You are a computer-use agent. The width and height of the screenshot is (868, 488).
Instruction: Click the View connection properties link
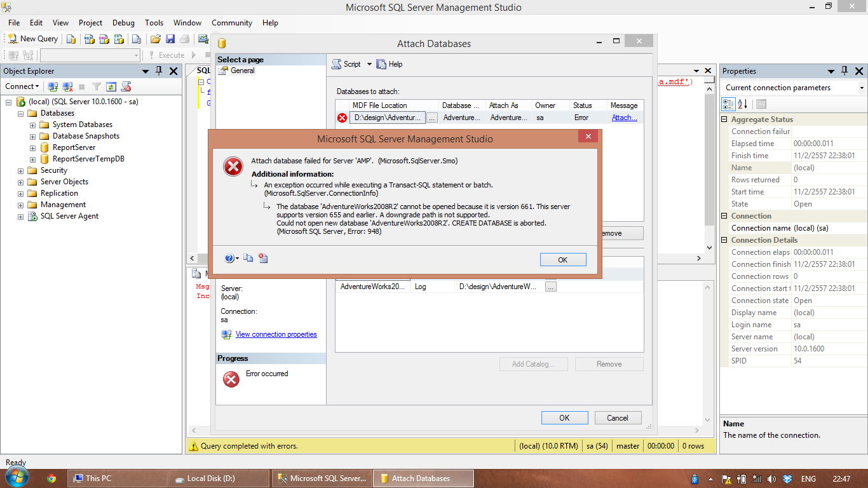click(x=276, y=334)
